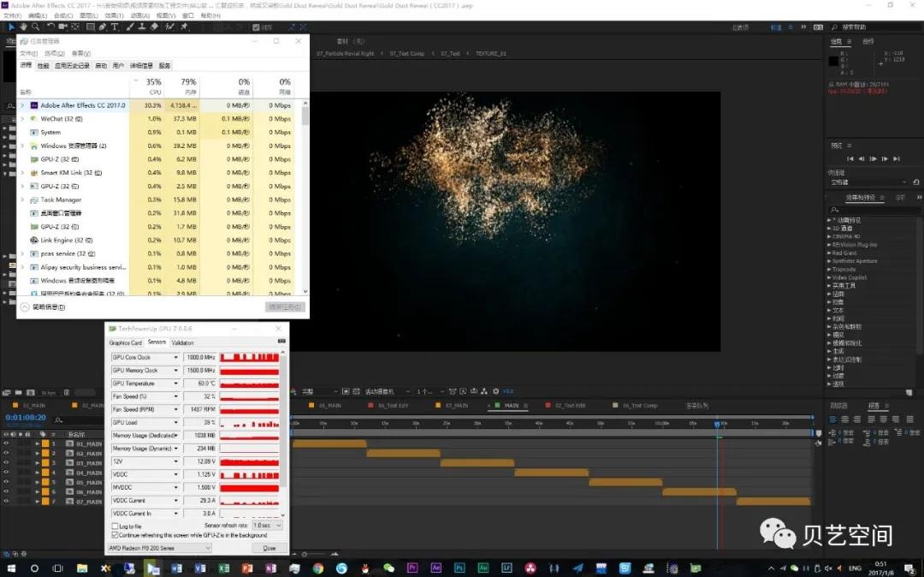Uncheck Continue refreshing in background option
Screen dimensions: 924x577
point(115,535)
